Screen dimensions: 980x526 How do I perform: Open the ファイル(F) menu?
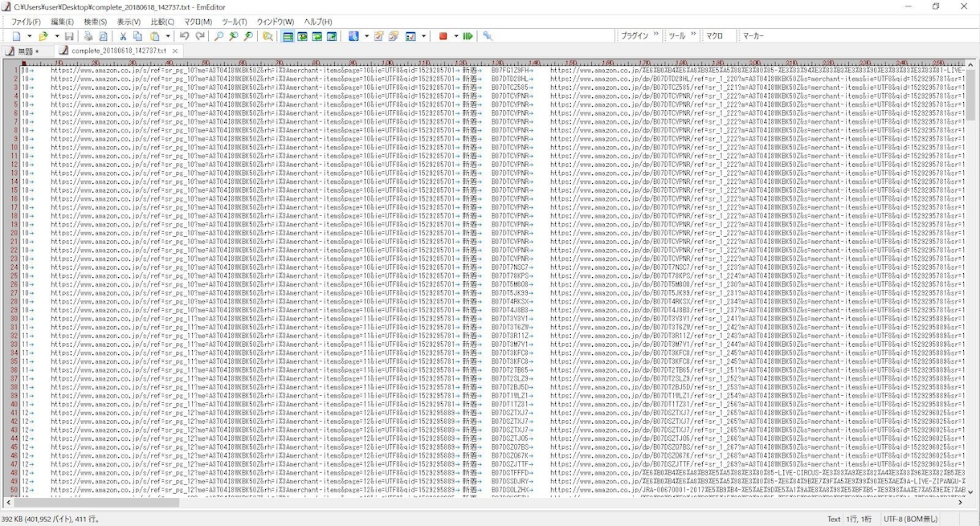click(x=26, y=22)
